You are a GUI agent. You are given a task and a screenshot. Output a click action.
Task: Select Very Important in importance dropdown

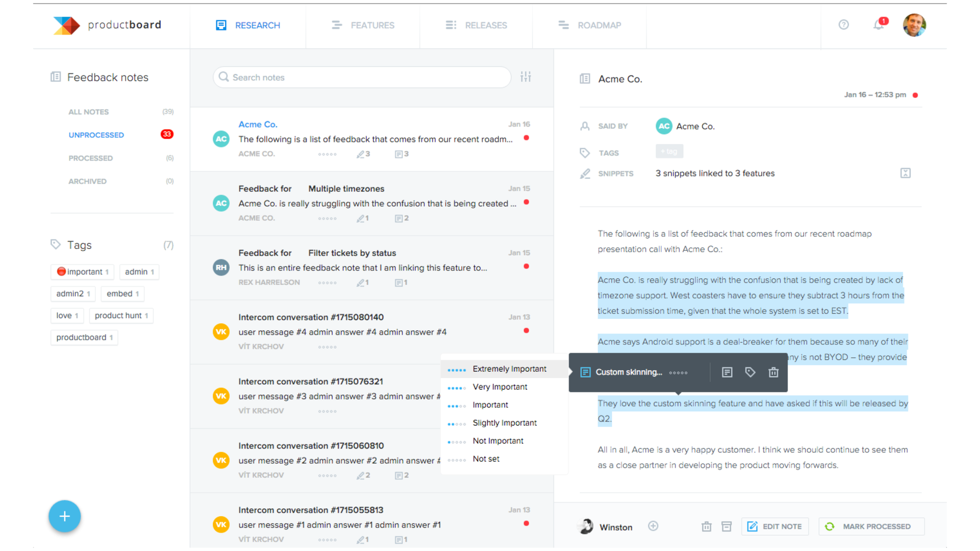499,387
